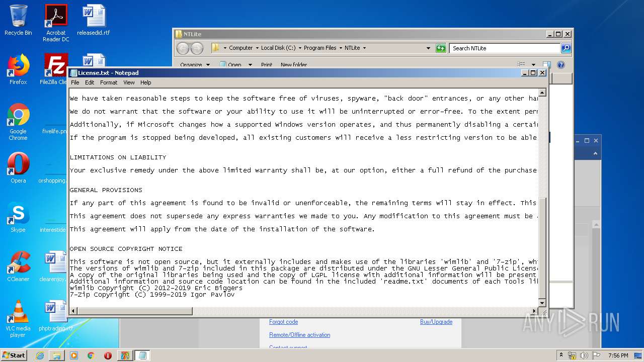
Task: Click Notepad scroll left arrow
Action: click(73, 311)
